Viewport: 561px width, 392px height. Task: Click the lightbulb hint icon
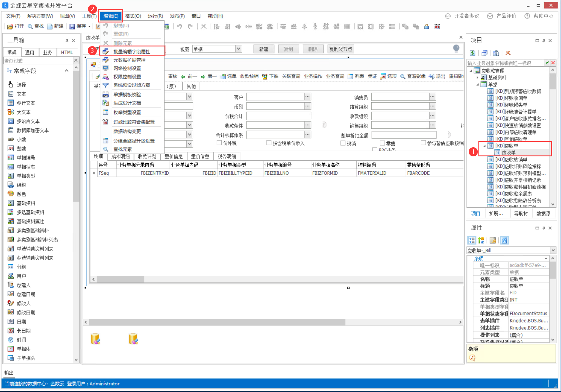(456, 49)
